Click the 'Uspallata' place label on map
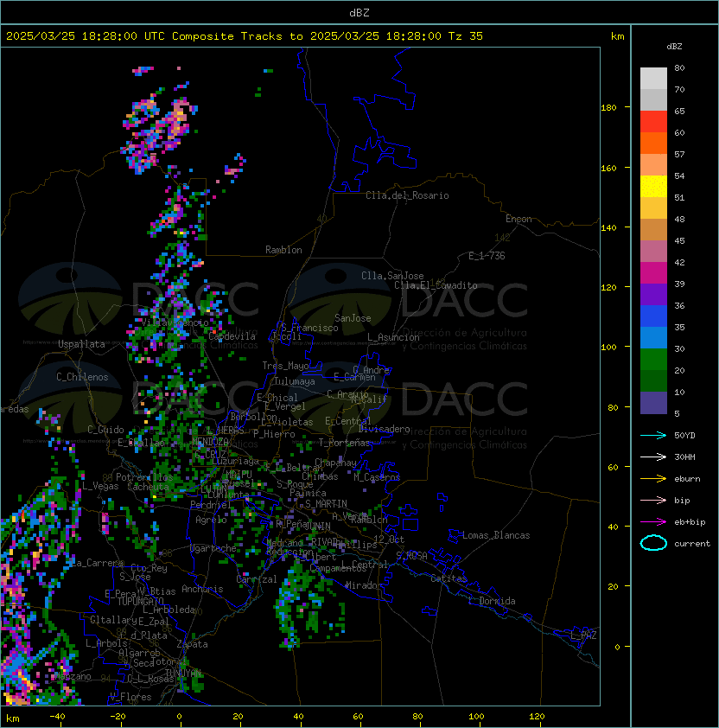Viewport: 719px width, 728px height. 81,344
